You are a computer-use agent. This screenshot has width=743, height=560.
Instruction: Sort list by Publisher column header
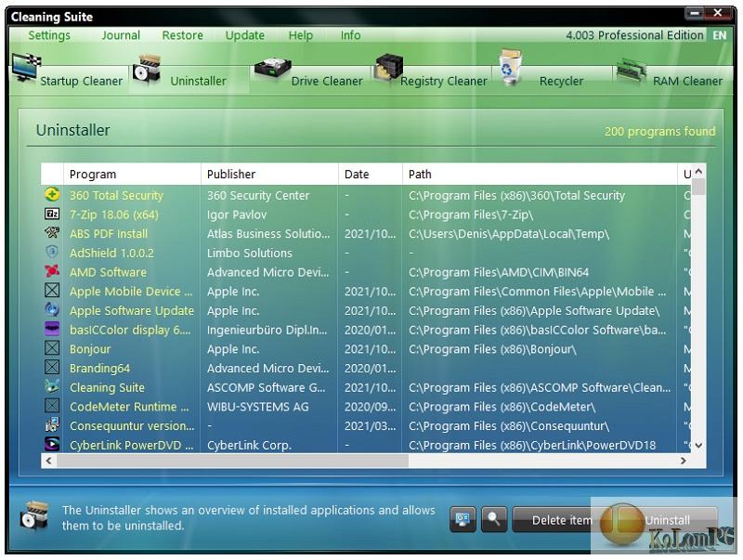pos(269,175)
